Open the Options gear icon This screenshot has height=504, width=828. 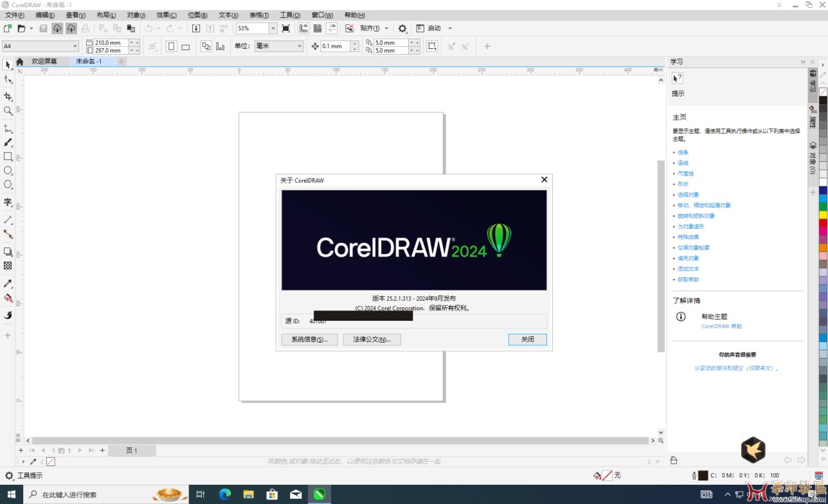(x=402, y=28)
